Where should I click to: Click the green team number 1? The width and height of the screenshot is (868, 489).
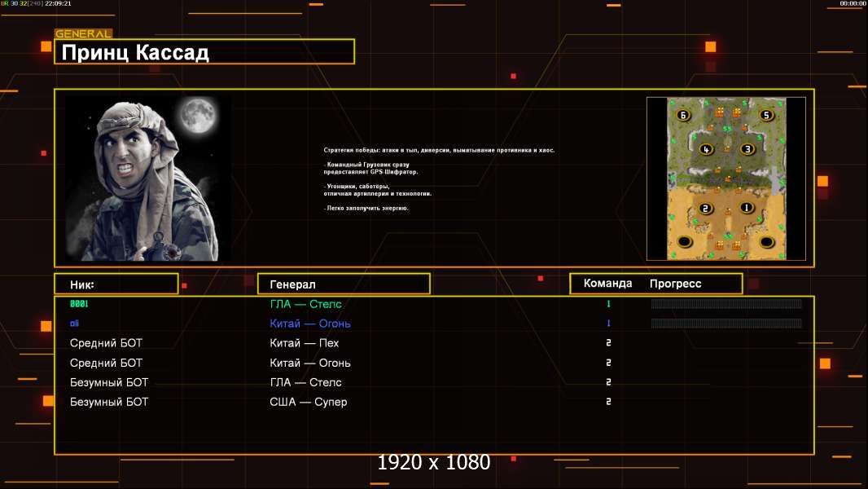608,303
